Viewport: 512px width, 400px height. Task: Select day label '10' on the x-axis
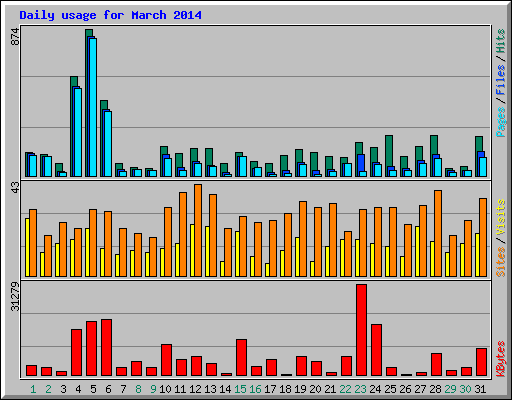coord(165,389)
